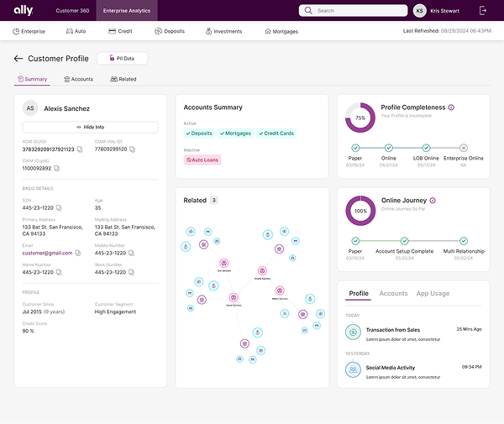Select Credit in sub navigation
The height and width of the screenshot is (424, 504).
tap(120, 31)
